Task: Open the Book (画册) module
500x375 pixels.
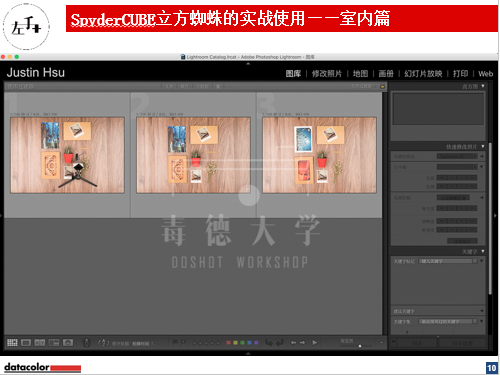Action: point(386,74)
